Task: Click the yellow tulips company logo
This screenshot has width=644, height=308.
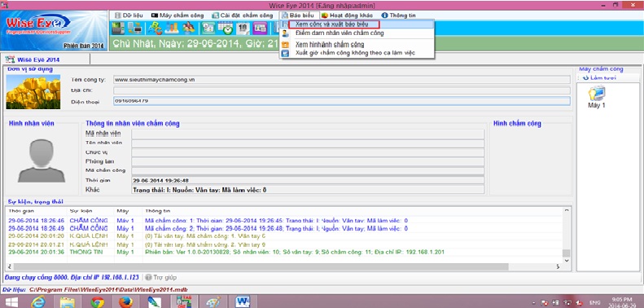Action: [33, 92]
